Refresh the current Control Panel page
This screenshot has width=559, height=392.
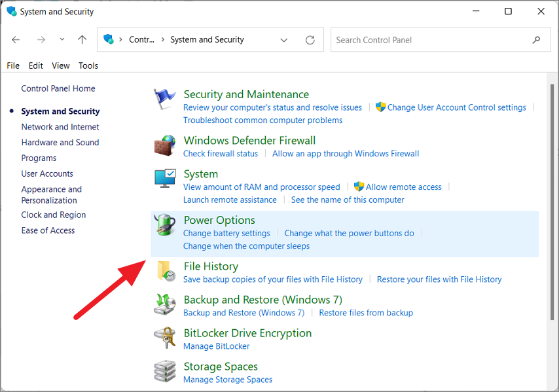coord(310,40)
